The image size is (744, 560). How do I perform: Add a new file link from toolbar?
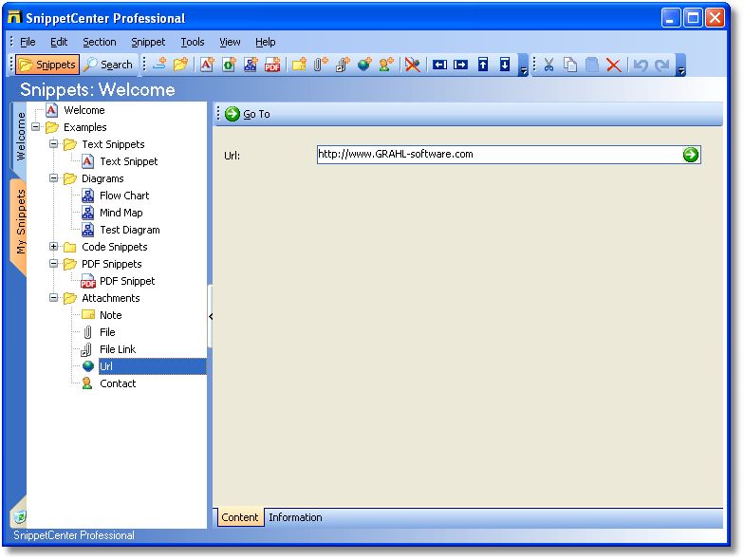[x=343, y=65]
